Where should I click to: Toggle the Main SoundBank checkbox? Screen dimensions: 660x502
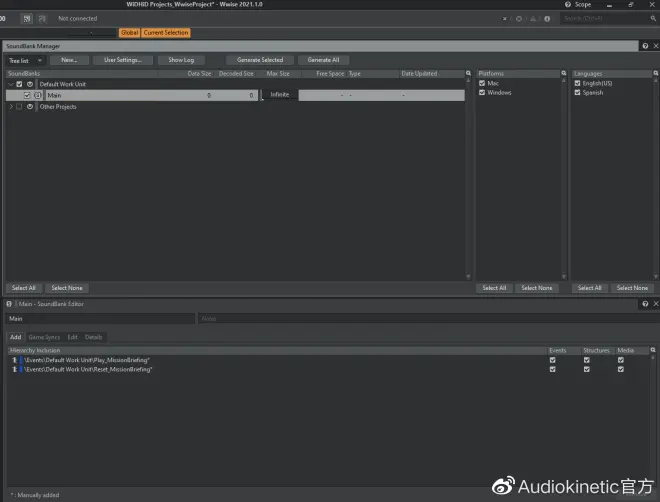click(x=27, y=96)
